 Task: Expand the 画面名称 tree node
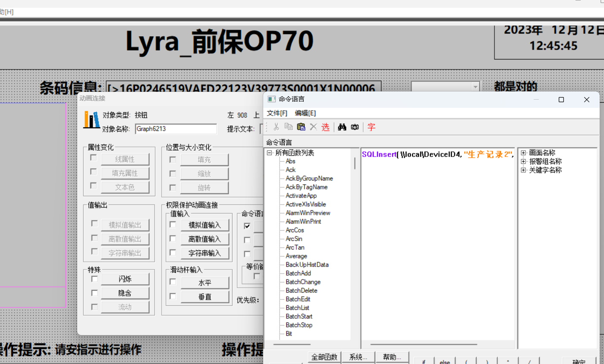(524, 153)
